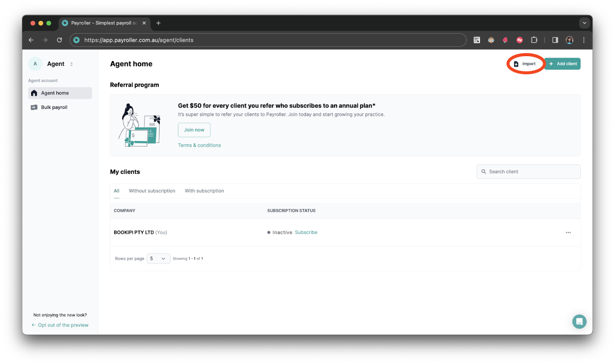Click the red rocket extension icon
This screenshot has width=615, height=364.
pos(505,40)
